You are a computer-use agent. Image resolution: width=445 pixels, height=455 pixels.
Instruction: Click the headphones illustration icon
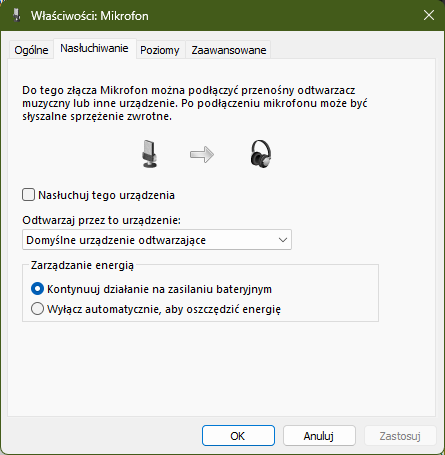coord(261,154)
